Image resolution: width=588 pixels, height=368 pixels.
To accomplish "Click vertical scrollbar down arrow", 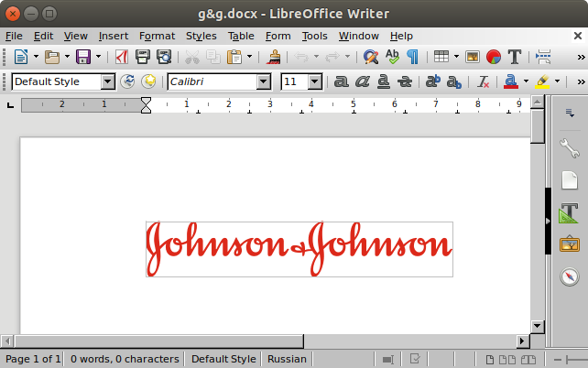I will 537,326.
